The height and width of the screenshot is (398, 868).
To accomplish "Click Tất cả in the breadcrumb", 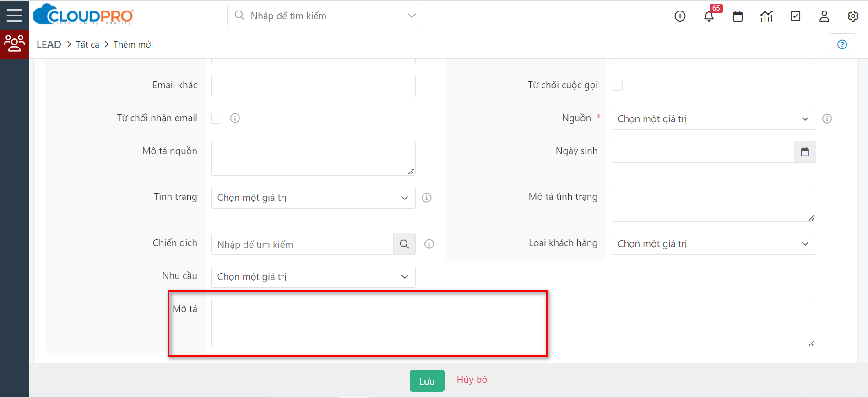I will coord(87,44).
